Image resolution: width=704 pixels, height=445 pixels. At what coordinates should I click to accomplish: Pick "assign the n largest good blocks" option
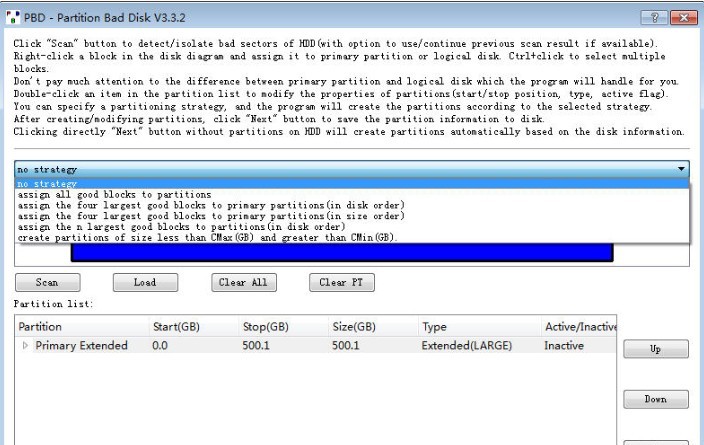[352, 227]
